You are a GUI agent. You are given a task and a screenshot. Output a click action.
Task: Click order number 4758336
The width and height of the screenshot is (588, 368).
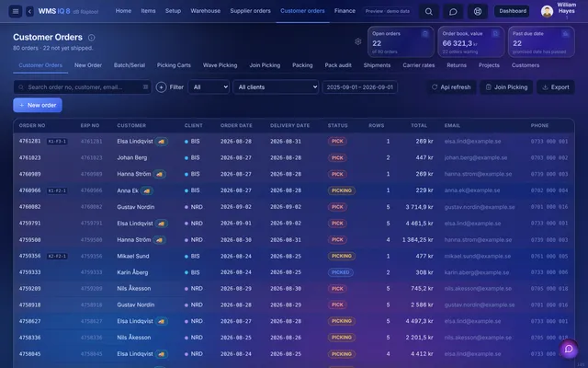tap(30, 338)
